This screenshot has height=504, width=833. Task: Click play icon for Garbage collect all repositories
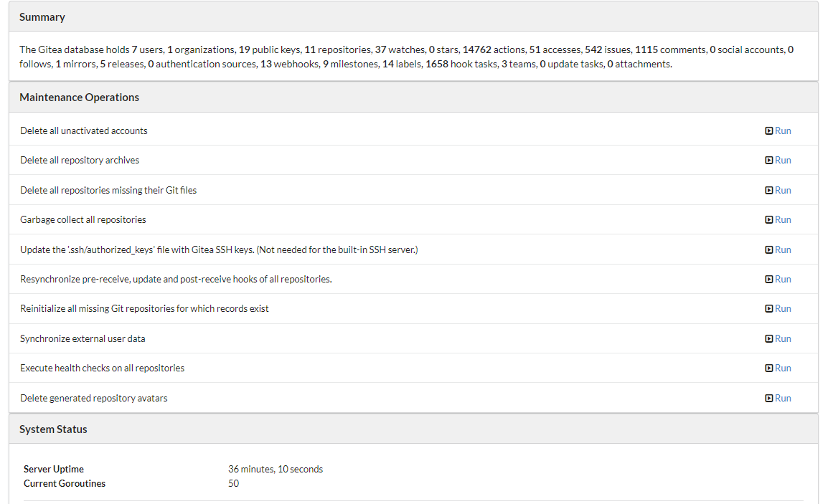[768, 220]
